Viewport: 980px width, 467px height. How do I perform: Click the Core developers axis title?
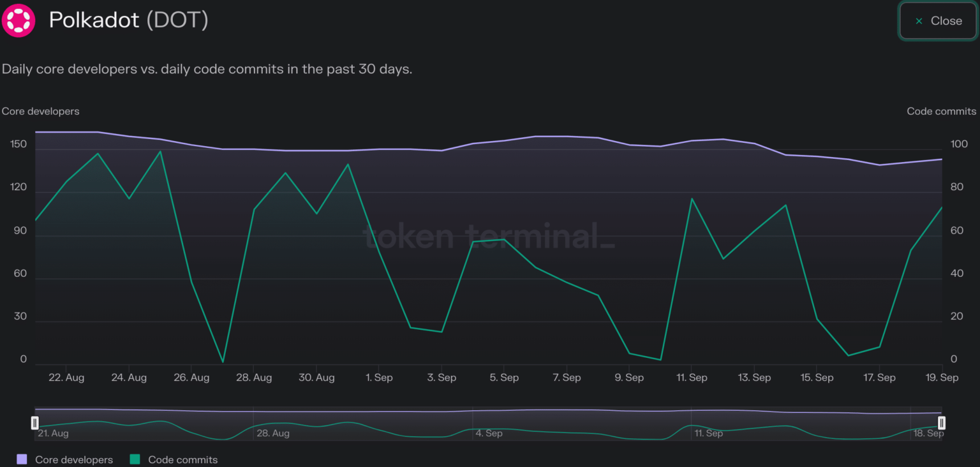click(41, 111)
